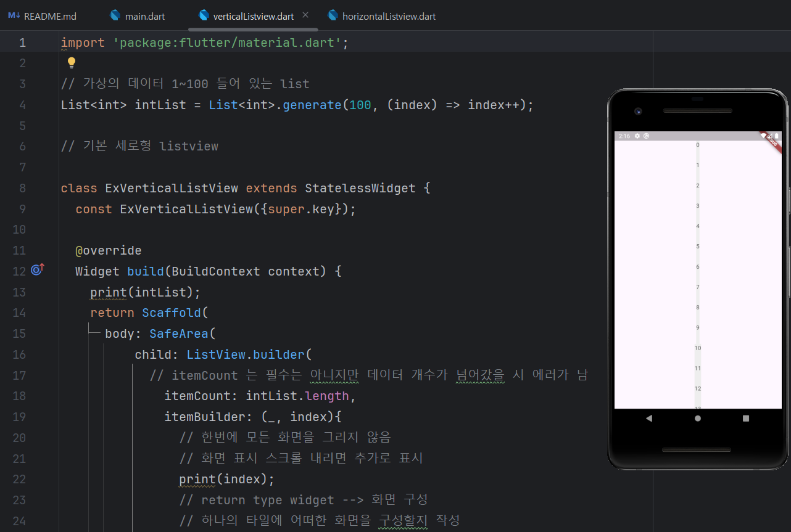Click the itemCount: intList.length line
The height and width of the screenshot is (532, 791).
tap(260, 396)
